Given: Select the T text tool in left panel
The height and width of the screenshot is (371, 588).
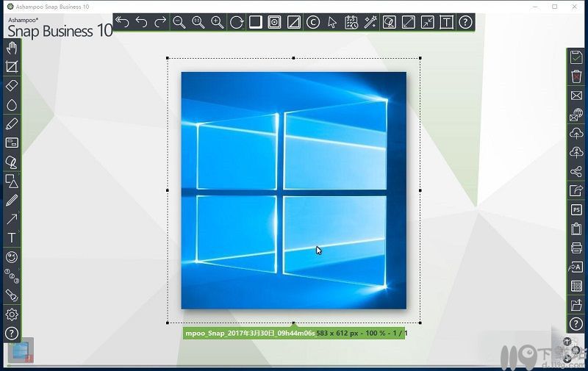Looking at the screenshot, I should (x=12, y=238).
